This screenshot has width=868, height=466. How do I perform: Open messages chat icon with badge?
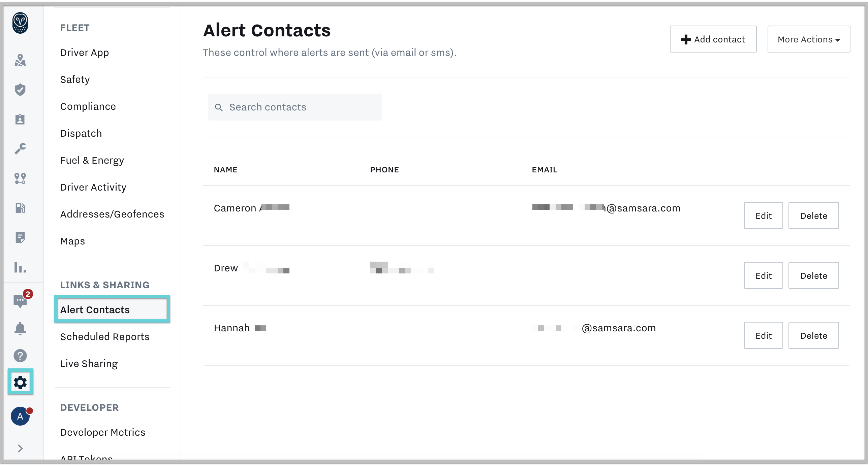[x=21, y=300]
